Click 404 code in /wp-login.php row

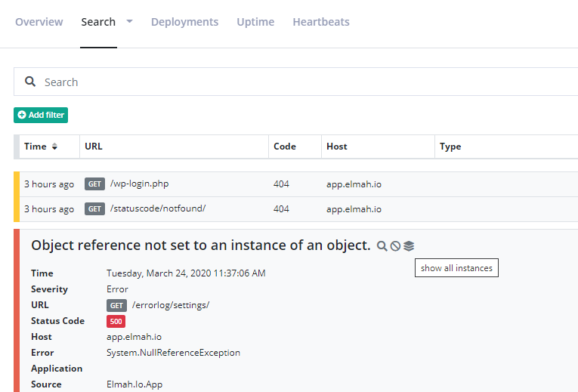[x=281, y=184]
